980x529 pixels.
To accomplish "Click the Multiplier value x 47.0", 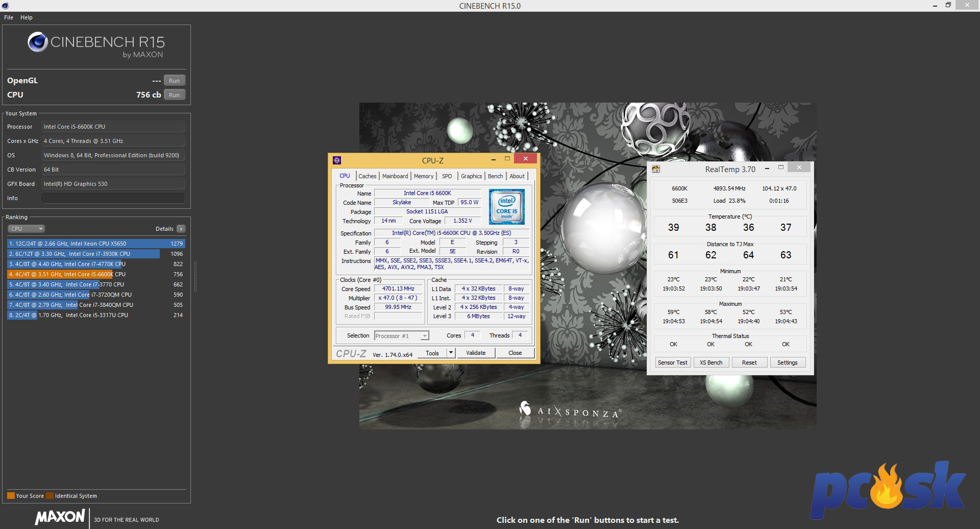I will [398, 298].
